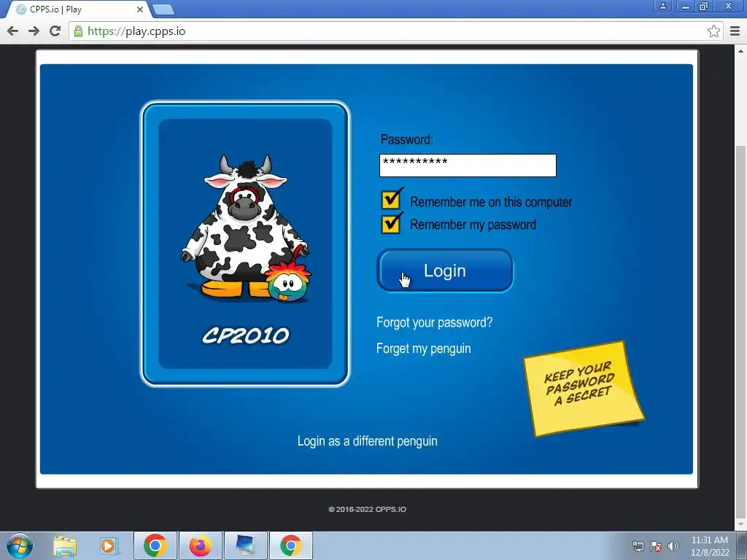
Task: Click the green padlock security icon
Action: (79, 31)
